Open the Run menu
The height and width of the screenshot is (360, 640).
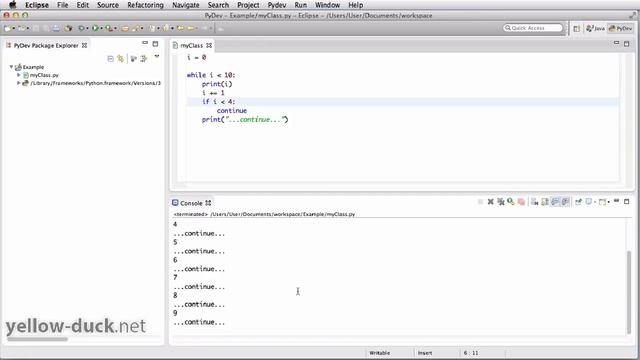click(300, 5)
